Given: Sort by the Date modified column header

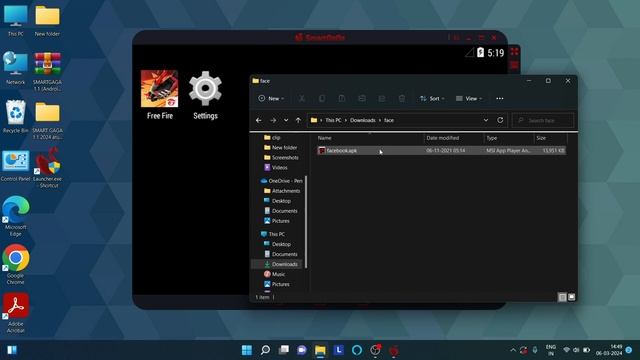Looking at the screenshot, I should [453, 138].
